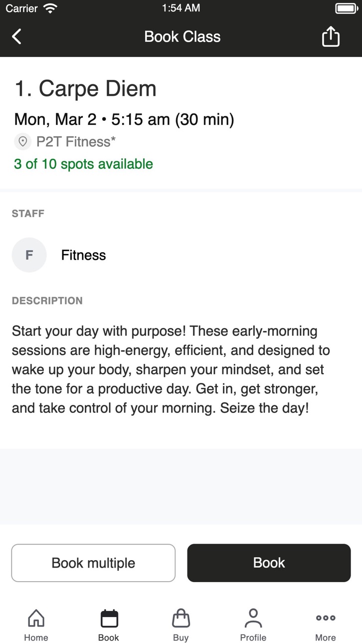This screenshot has width=362, height=644.
Task: Tap the share icon in header
Action: tap(331, 36)
